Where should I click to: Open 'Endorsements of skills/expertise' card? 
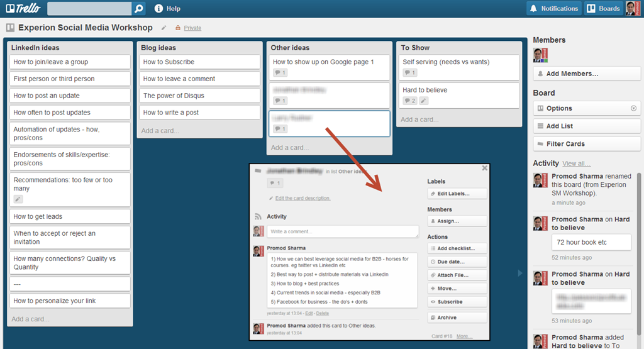point(70,159)
